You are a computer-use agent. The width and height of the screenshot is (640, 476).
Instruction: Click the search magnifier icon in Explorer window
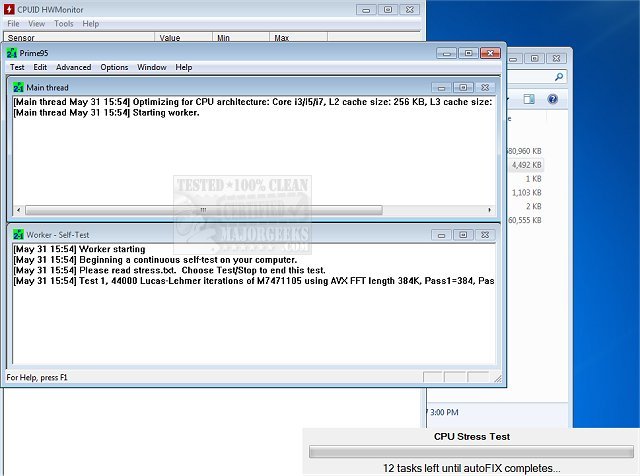(x=559, y=77)
